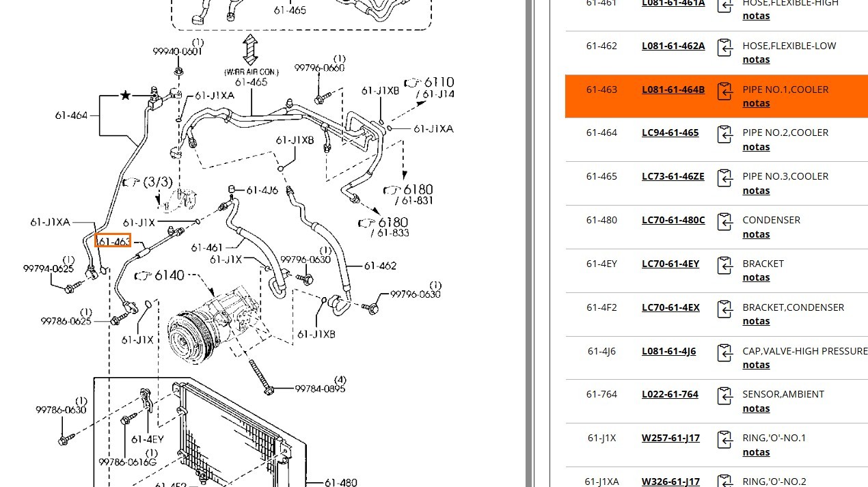Show notas for PIPE NO.1,COOLER

pyautogui.click(x=756, y=103)
